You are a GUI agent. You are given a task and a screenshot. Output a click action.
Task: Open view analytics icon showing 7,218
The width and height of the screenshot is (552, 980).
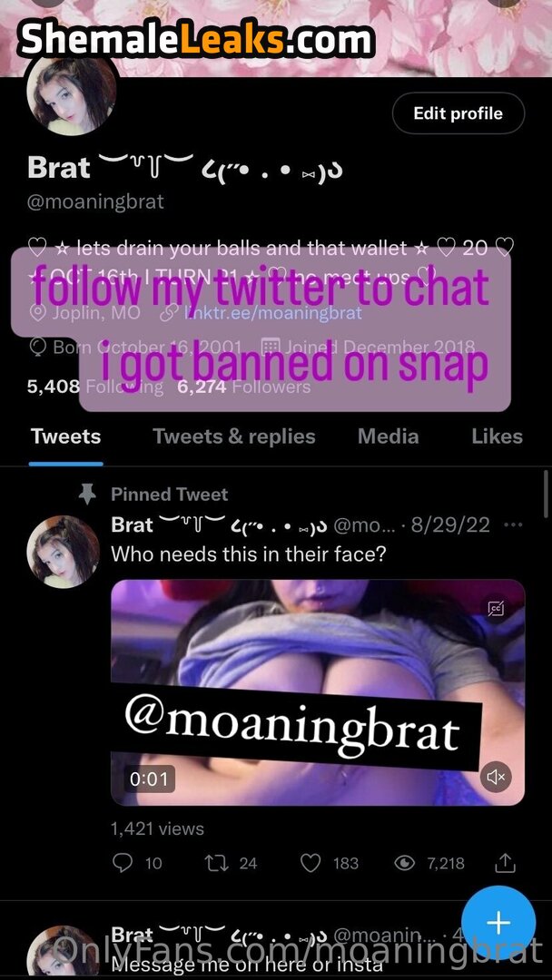pyautogui.click(x=406, y=863)
